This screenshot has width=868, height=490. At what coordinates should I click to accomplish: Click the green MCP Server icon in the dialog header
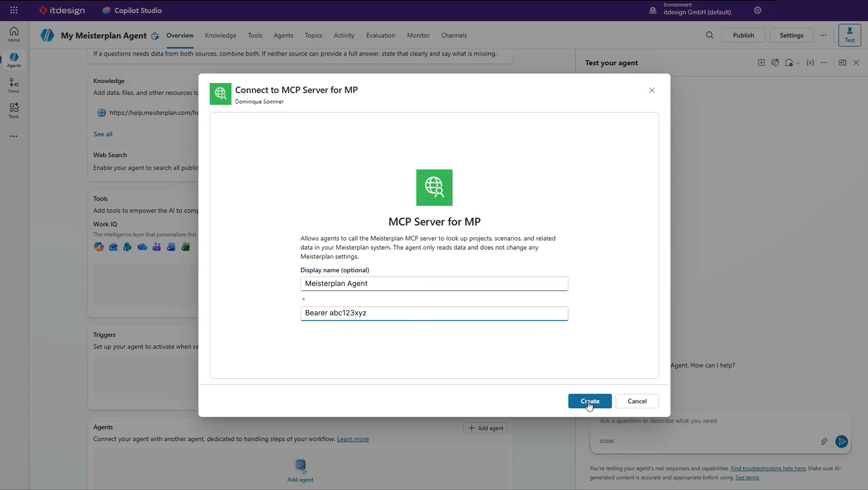221,94
